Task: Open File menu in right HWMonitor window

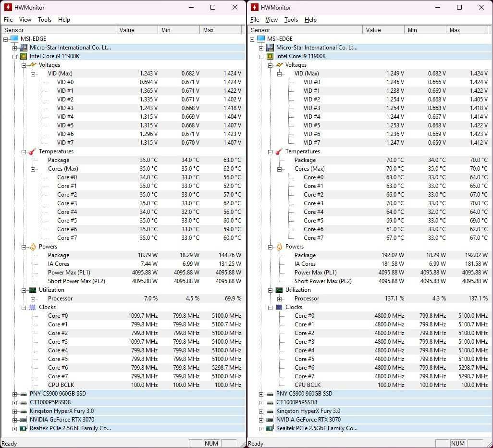Action: [x=255, y=20]
